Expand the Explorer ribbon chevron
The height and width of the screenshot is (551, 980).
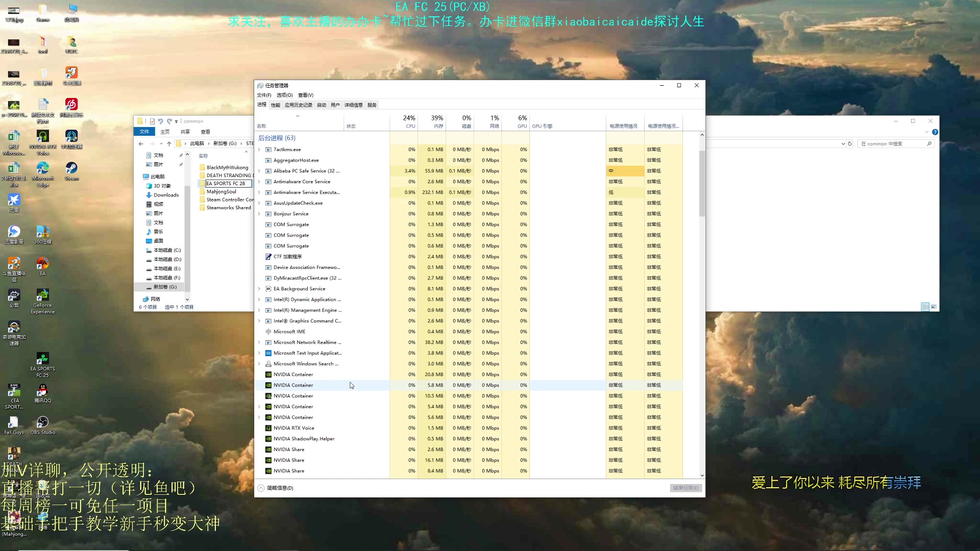coord(926,132)
